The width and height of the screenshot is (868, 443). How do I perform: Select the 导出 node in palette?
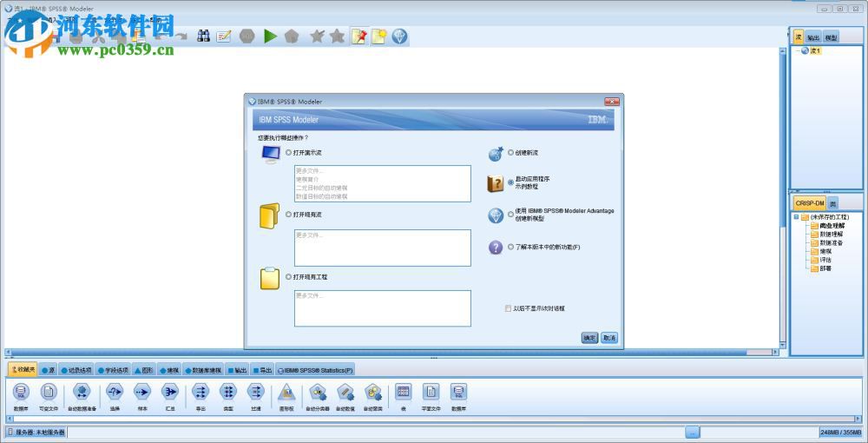pos(201,396)
